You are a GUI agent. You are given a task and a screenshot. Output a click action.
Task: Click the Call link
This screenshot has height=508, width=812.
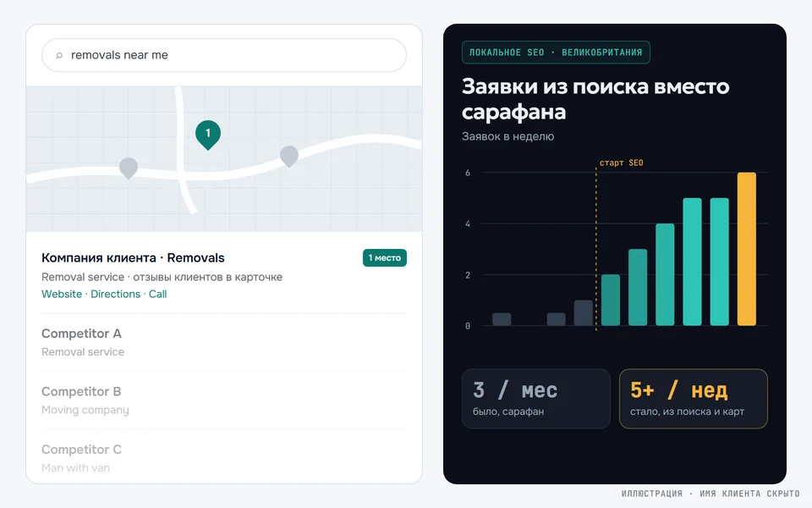point(158,294)
